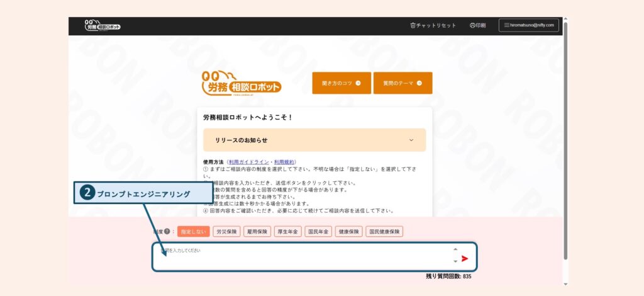Click the 残り質問回数: 835 counter
644x296 pixels.
coord(448,276)
